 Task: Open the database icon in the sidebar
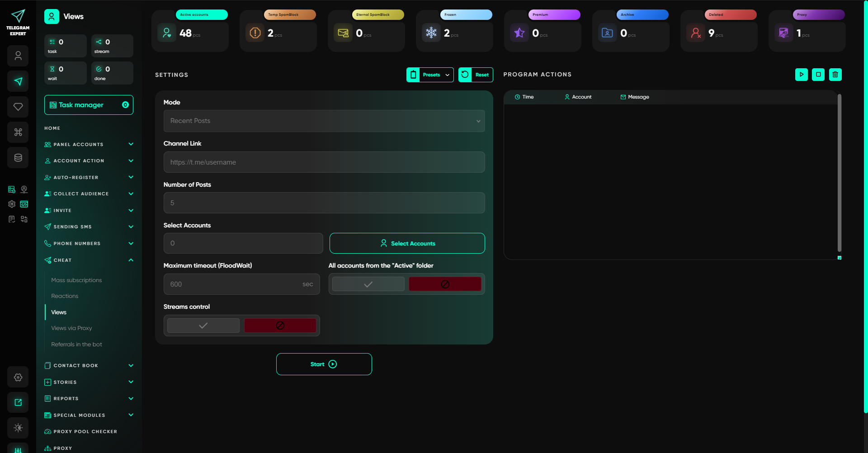coord(18,157)
